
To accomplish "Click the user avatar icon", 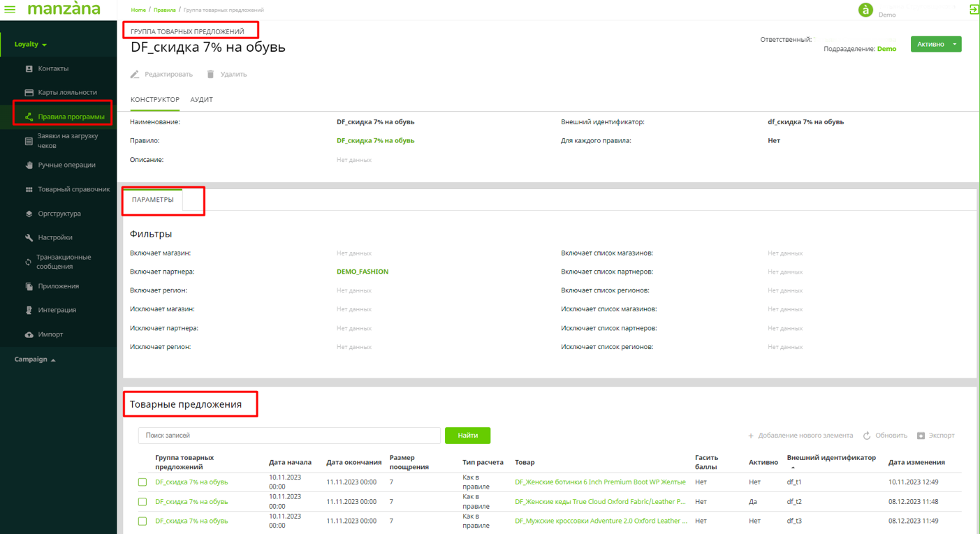I will (x=865, y=10).
